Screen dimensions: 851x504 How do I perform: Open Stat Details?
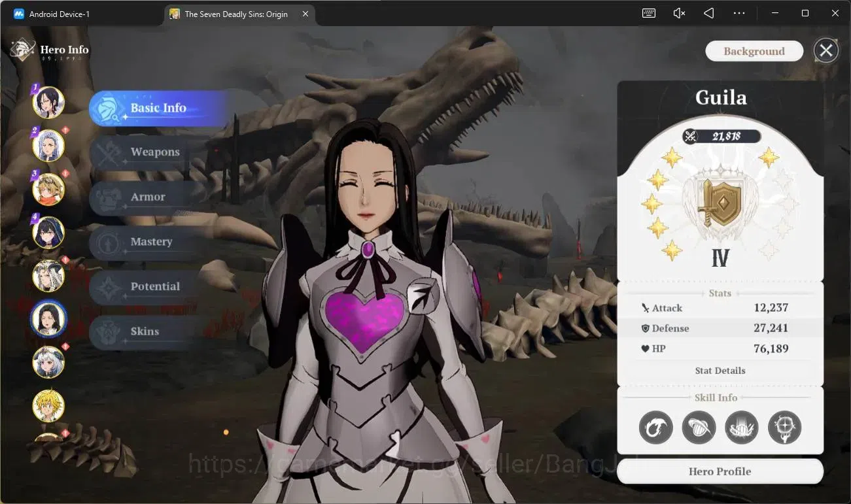click(x=720, y=371)
